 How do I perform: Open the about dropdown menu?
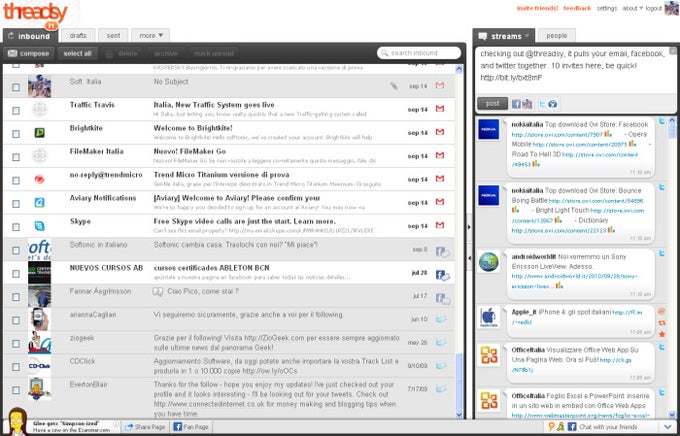633,8
